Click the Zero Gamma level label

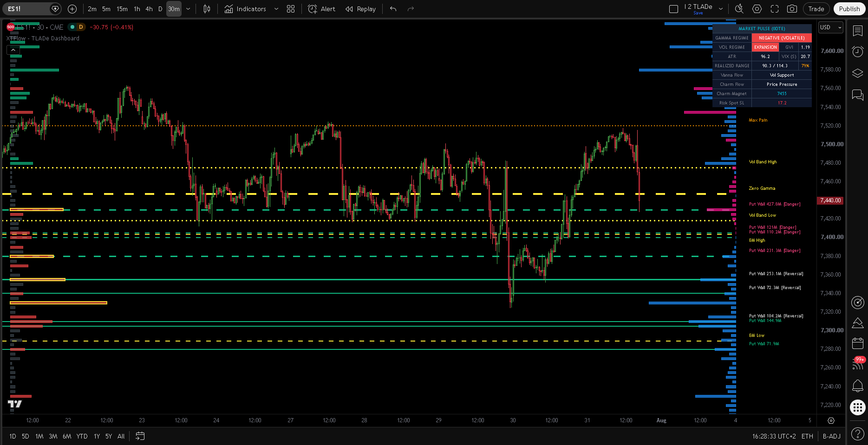[x=762, y=188]
